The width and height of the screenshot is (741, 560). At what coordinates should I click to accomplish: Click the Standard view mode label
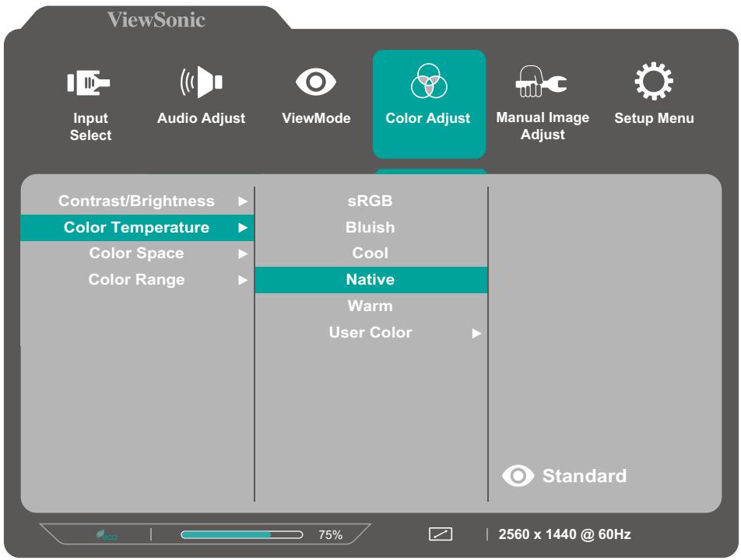click(585, 476)
